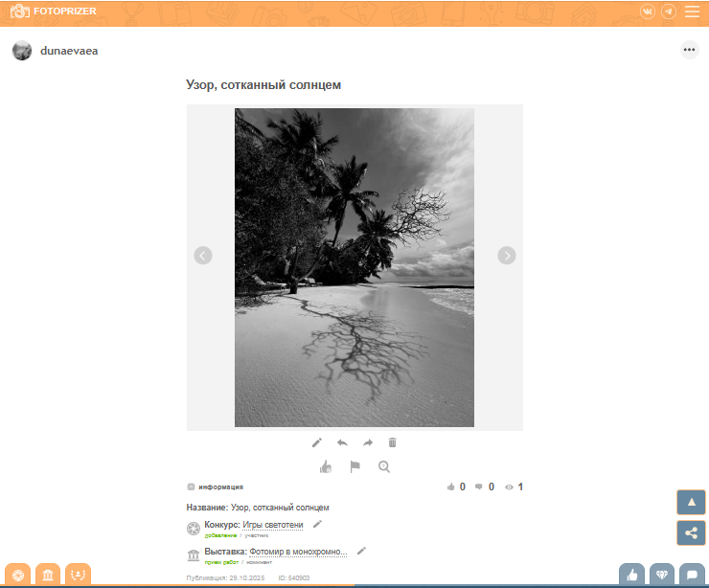
Task: Click the forward arrow under the photo
Action: 367,442
